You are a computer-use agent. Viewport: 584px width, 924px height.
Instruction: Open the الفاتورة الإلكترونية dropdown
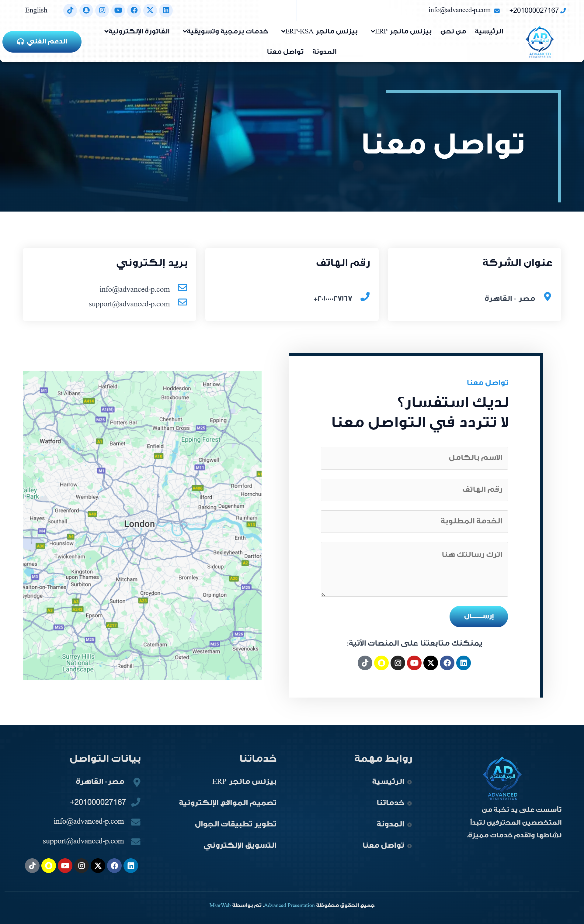point(137,32)
